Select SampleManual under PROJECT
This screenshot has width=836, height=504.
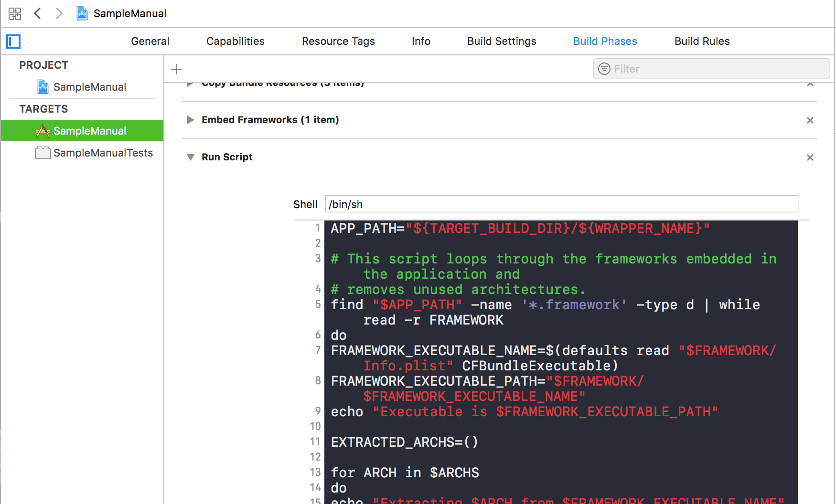90,87
